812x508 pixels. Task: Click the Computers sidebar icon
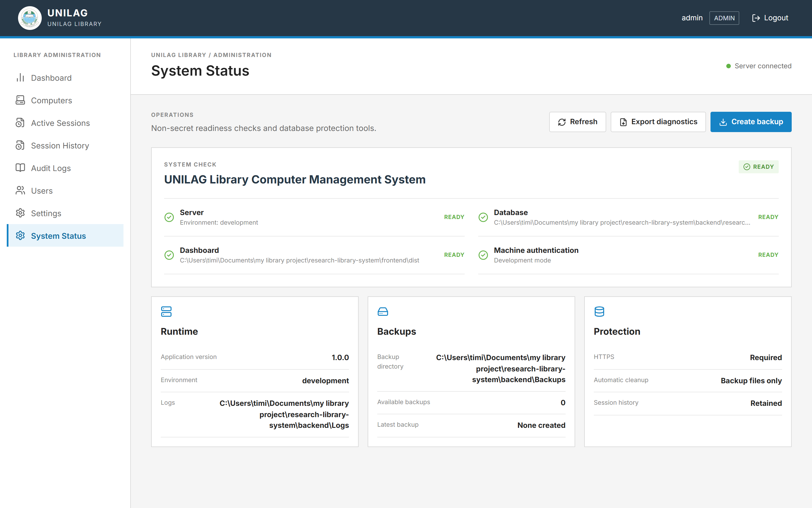(x=20, y=100)
